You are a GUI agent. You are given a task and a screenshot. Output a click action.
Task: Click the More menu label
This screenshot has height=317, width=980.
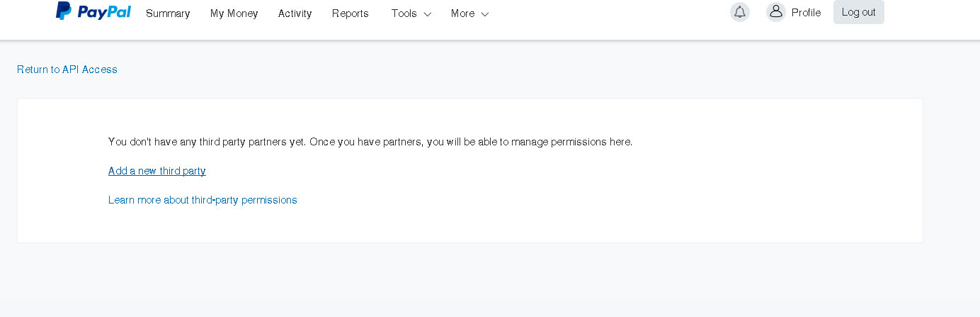pos(462,13)
